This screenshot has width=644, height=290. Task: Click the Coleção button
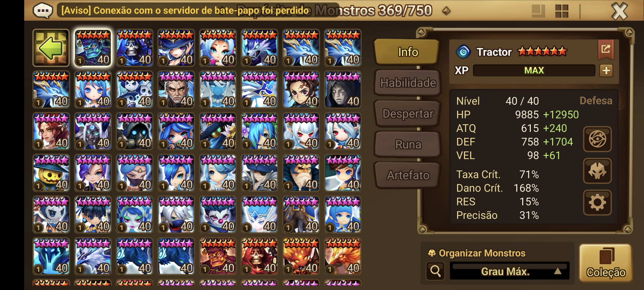(x=606, y=263)
